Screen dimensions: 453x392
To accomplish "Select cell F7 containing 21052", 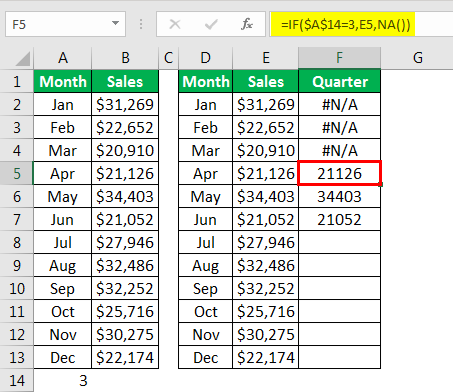I will pyautogui.click(x=340, y=219).
